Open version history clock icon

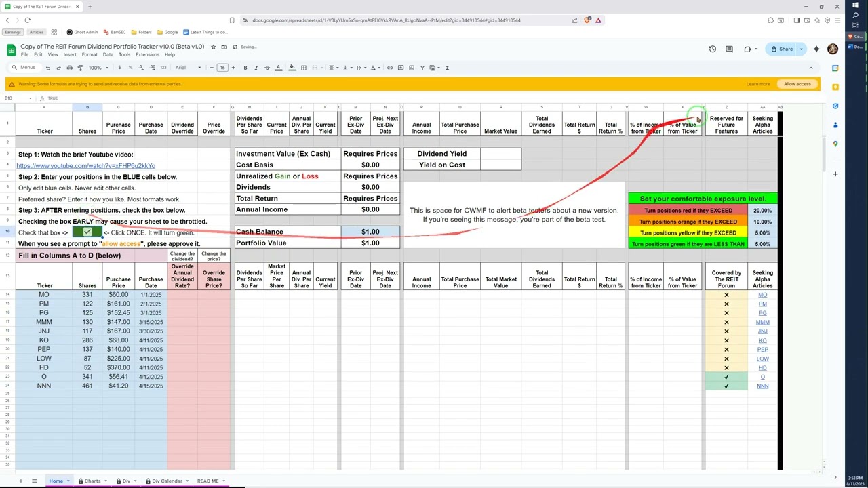click(713, 49)
